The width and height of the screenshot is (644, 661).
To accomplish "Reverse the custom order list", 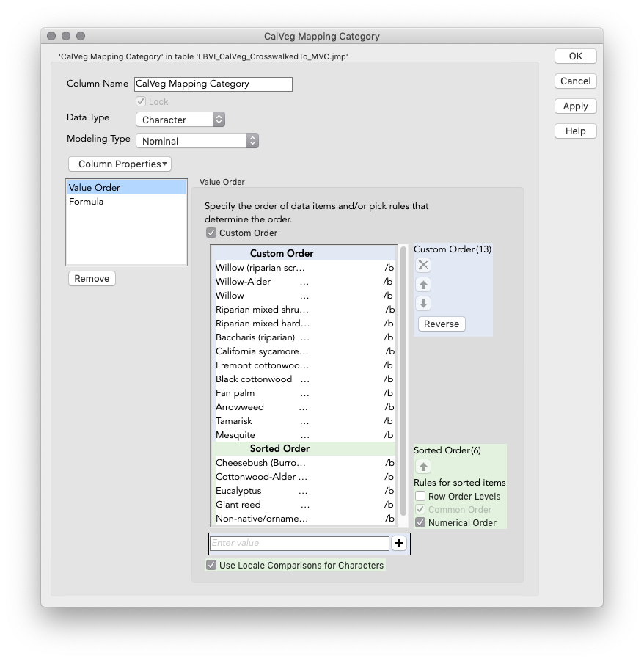I will (x=442, y=324).
